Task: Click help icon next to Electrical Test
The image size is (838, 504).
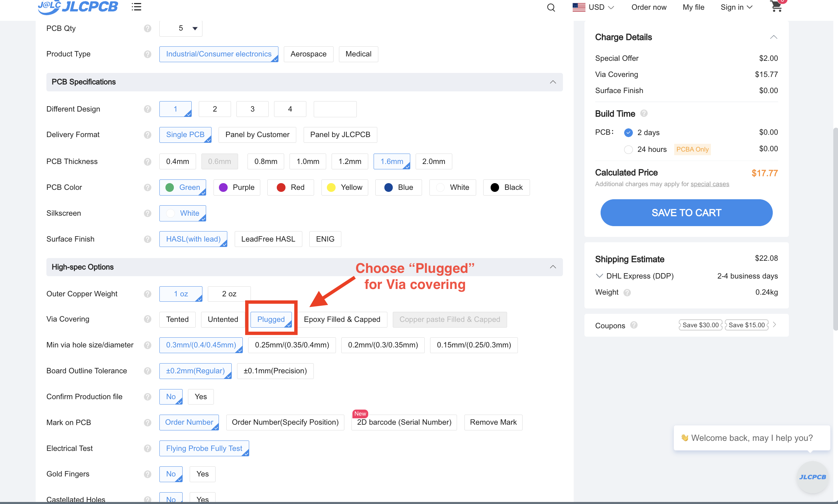Action: [x=148, y=448]
